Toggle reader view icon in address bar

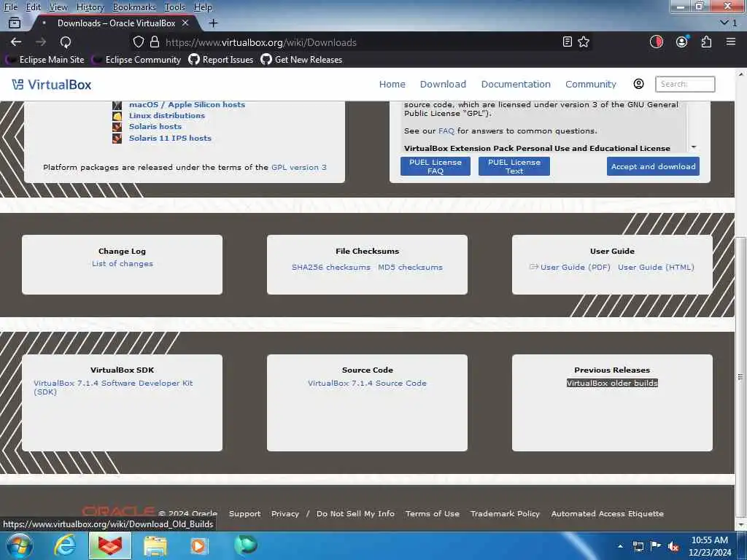[x=567, y=42]
